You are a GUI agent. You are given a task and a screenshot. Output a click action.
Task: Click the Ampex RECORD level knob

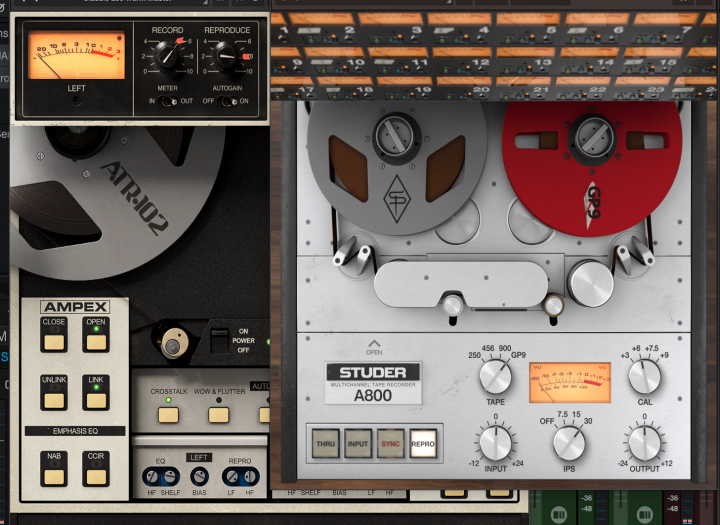(168, 57)
